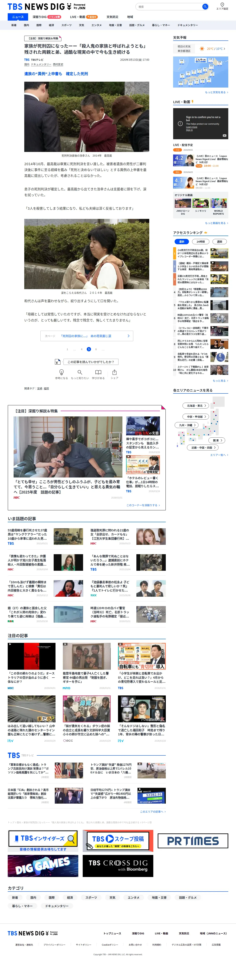Click the 地震・災害 category pill in footer
This screenshot has width=236, height=980.
pyautogui.click(x=159, y=897)
